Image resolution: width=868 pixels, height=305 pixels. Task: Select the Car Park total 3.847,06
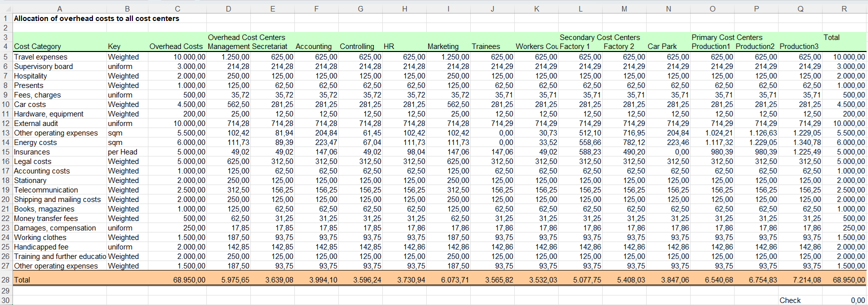click(675, 280)
